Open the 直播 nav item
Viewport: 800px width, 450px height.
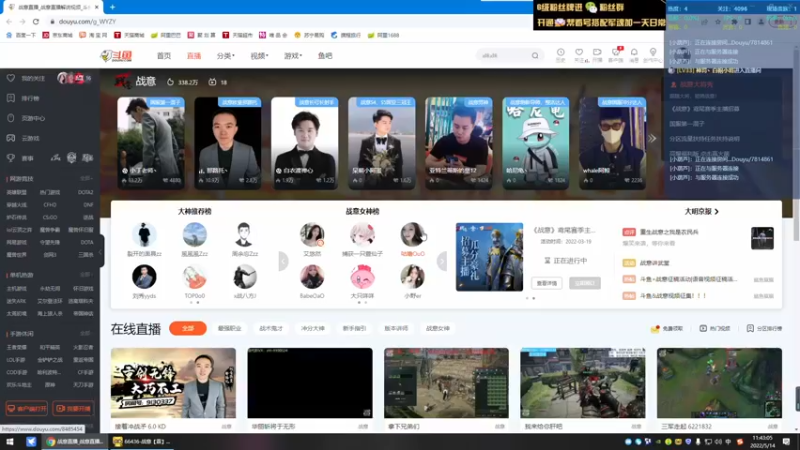click(x=194, y=56)
